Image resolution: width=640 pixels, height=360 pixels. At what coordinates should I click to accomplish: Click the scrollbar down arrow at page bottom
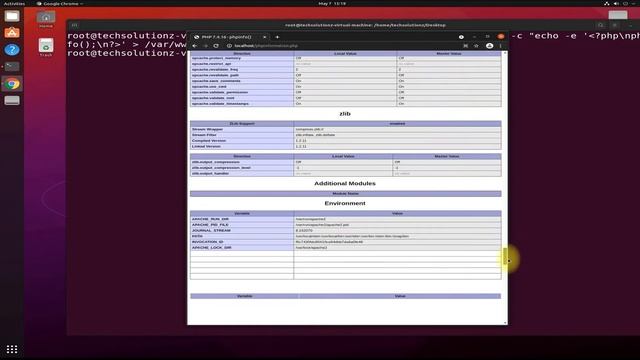coord(505,322)
